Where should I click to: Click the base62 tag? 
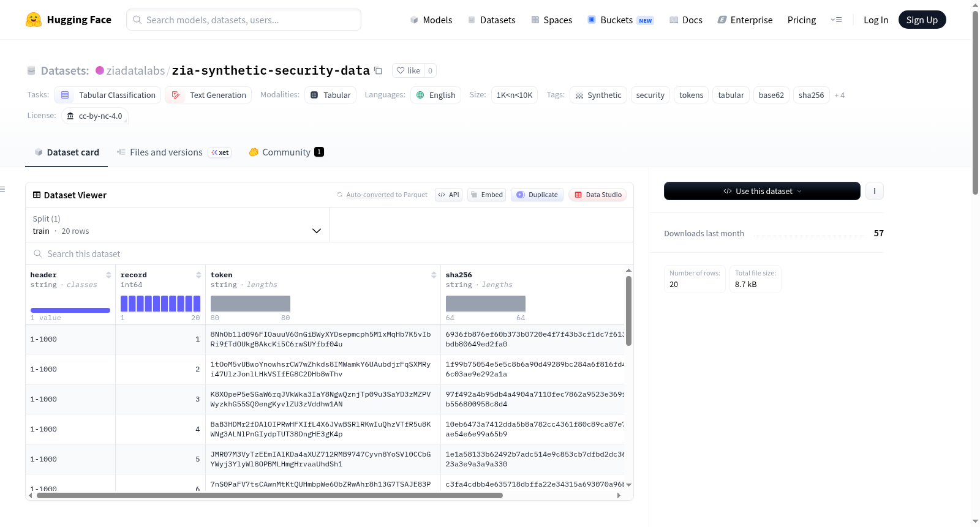click(x=771, y=95)
